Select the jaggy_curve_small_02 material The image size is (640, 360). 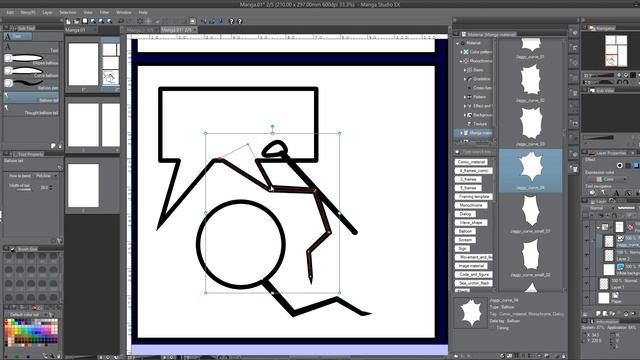pos(531,258)
